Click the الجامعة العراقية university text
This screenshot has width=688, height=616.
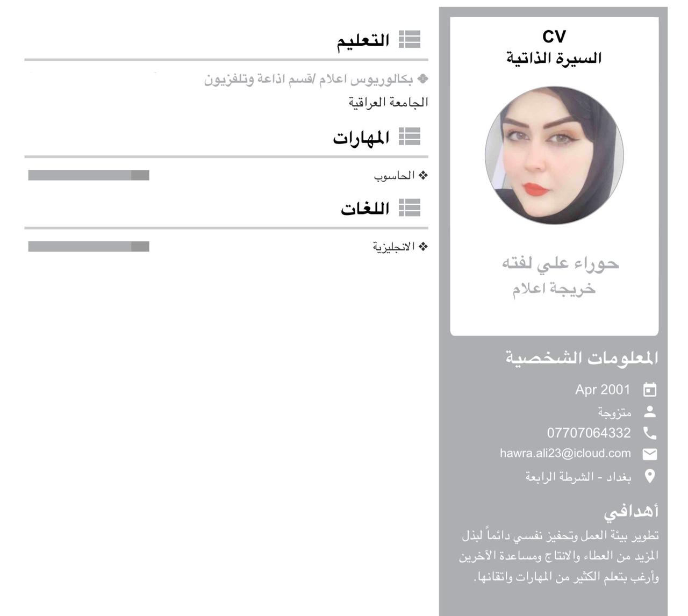pos(388,102)
